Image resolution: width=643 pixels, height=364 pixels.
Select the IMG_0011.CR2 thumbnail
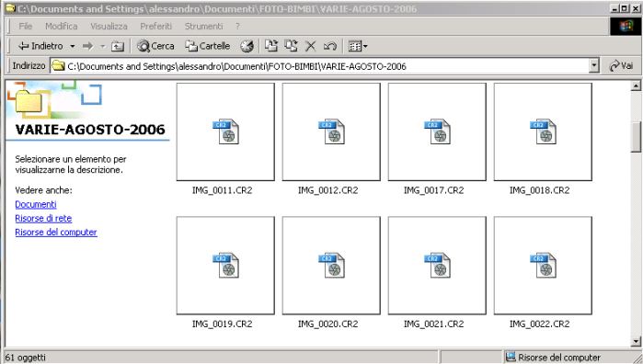(225, 132)
